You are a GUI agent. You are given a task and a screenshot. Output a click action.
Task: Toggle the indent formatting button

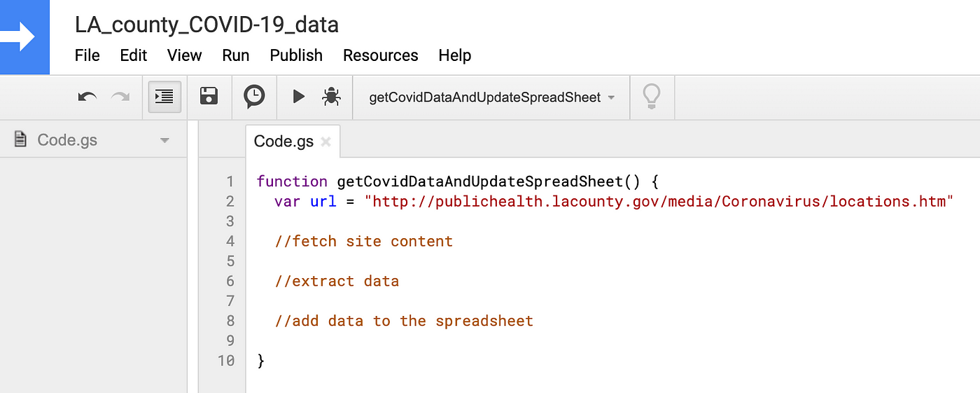tap(165, 97)
